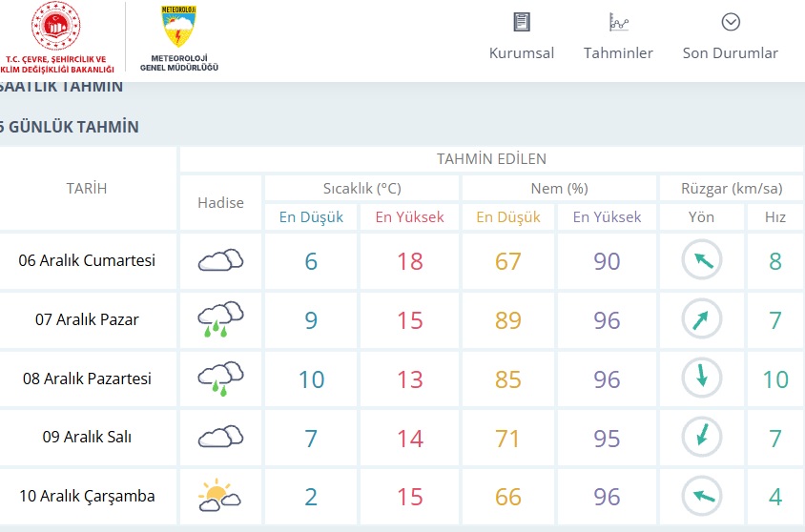Click the En Düşük temperature column header

[x=311, y=216]
